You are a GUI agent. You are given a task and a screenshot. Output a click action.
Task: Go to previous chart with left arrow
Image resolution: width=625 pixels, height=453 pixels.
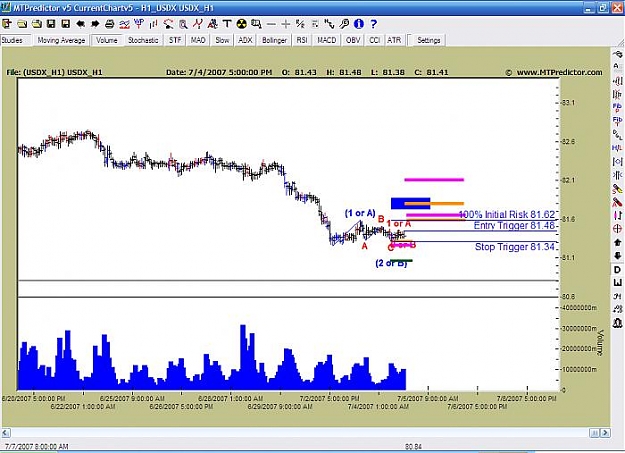(81, 24)
